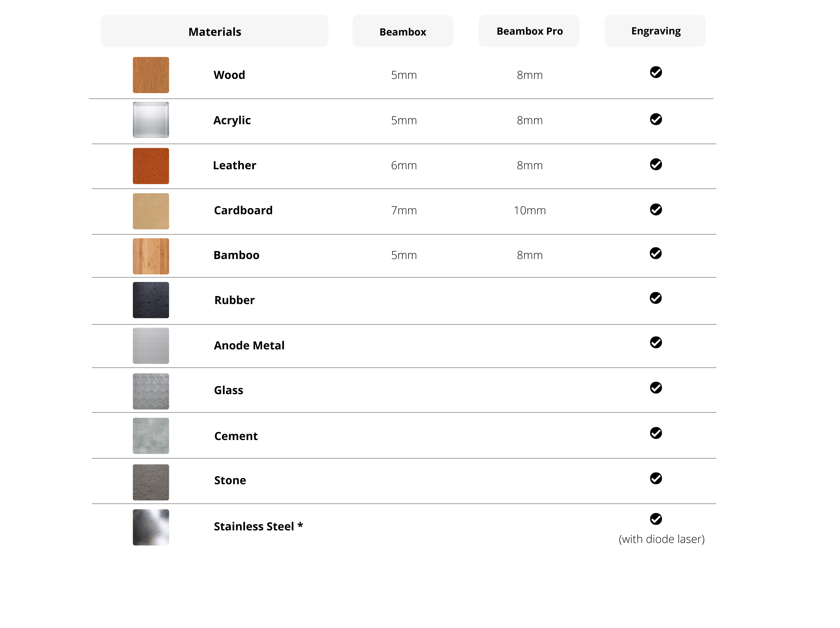
Task: Click the Glass engraving checkmark icon
Action: click(655, 387)
